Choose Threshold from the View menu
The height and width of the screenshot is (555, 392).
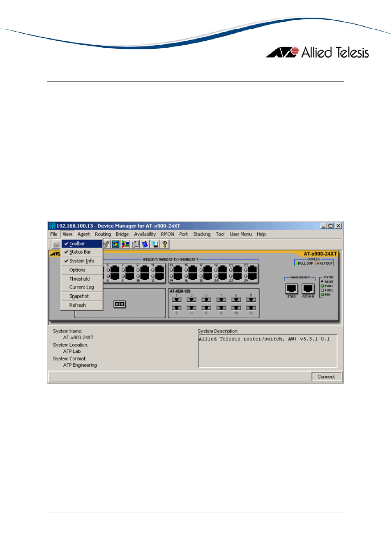(x=82, y=279)
